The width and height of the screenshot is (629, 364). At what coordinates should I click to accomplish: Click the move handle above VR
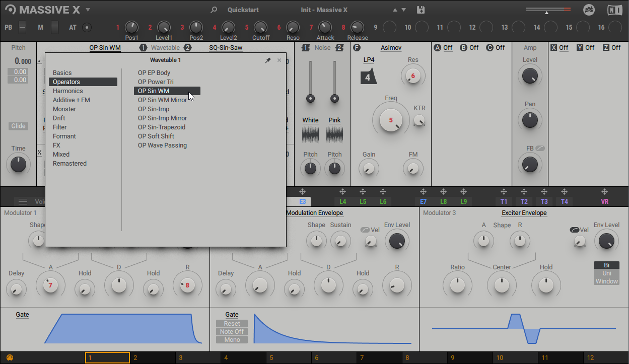(x=604, y=192)
